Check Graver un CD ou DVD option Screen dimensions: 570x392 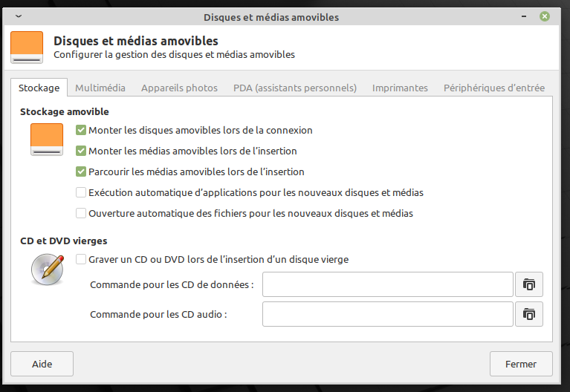click(x=81, y=260)
